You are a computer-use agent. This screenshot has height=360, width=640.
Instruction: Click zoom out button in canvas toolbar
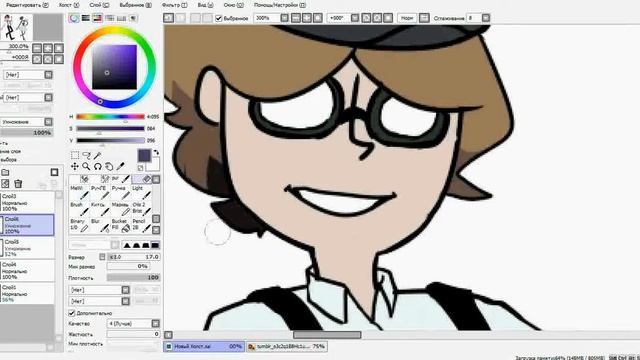[x=296, y=18]
